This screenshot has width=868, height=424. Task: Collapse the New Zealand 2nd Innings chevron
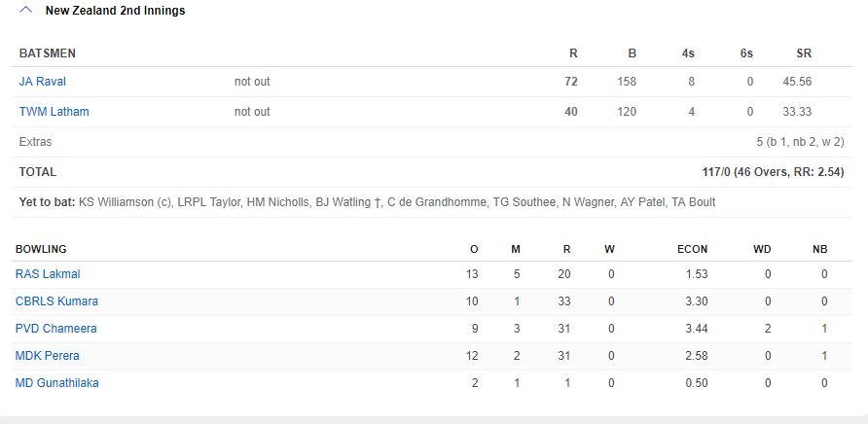pos(26,11)
